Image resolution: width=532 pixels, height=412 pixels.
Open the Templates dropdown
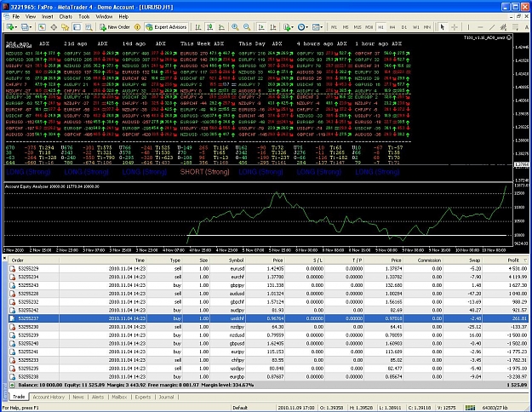[x=317, y=27]
